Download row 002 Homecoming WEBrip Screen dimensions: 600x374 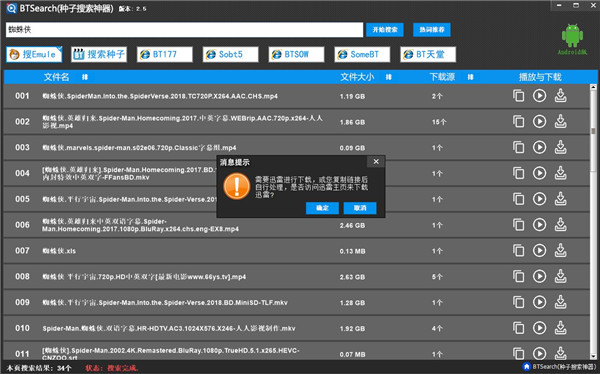pyautogui.click(x=561, y=121)
